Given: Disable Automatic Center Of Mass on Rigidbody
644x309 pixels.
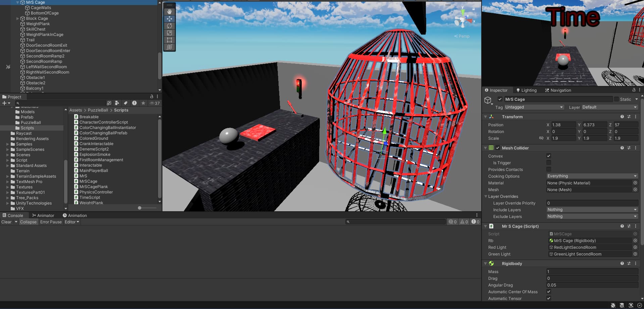Looking at the screenshot, I should click(549, 292).
